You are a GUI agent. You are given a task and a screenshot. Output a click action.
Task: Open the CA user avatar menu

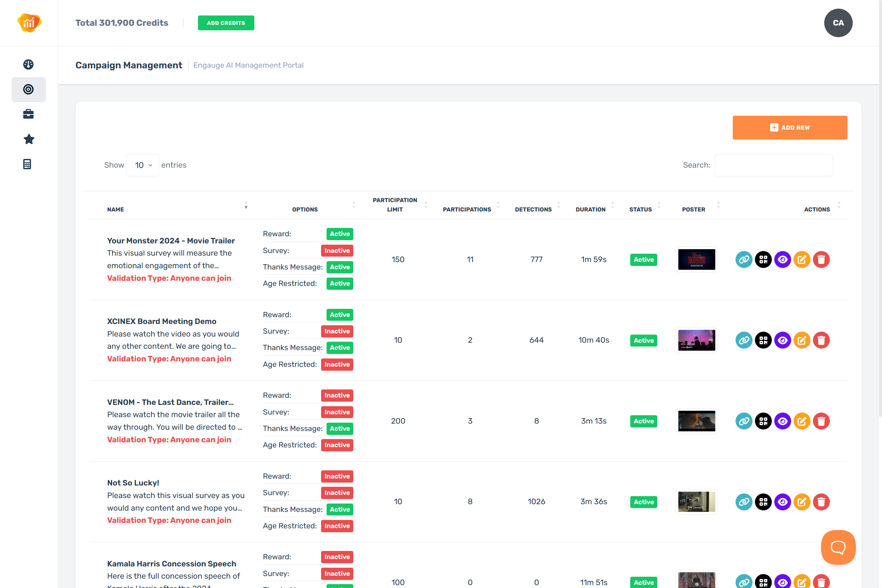point(838,23)
